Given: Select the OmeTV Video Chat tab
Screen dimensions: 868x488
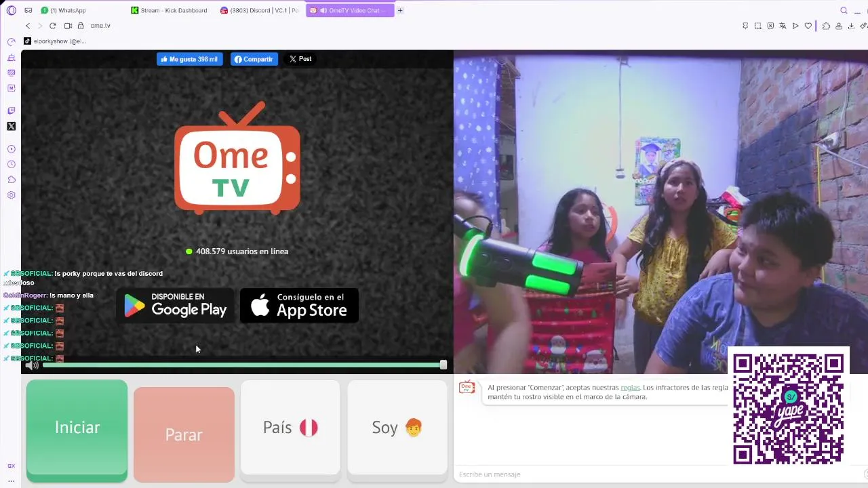Looking at the screenshot, I should click(x=350, y=10).
